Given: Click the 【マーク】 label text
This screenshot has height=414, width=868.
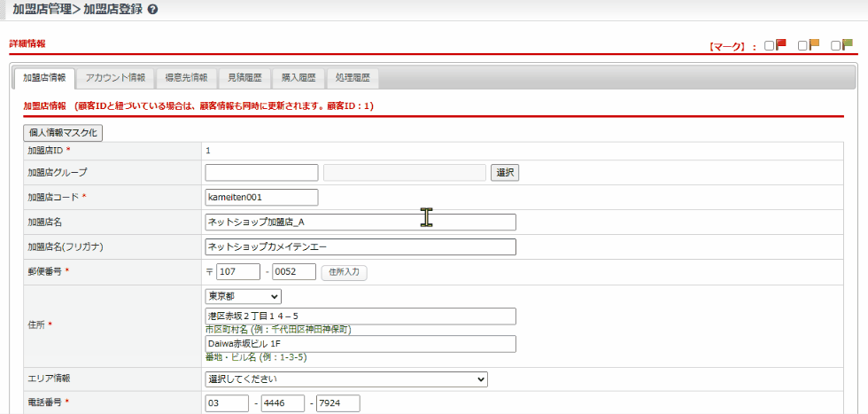Looking at the screenshot, I should tap(728, 47).
